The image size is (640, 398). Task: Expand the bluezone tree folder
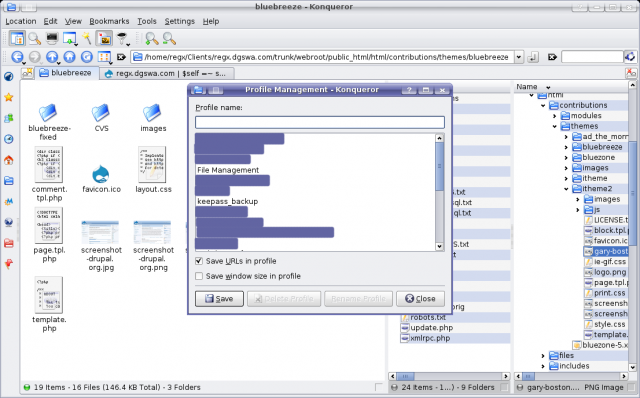(566, 158)
